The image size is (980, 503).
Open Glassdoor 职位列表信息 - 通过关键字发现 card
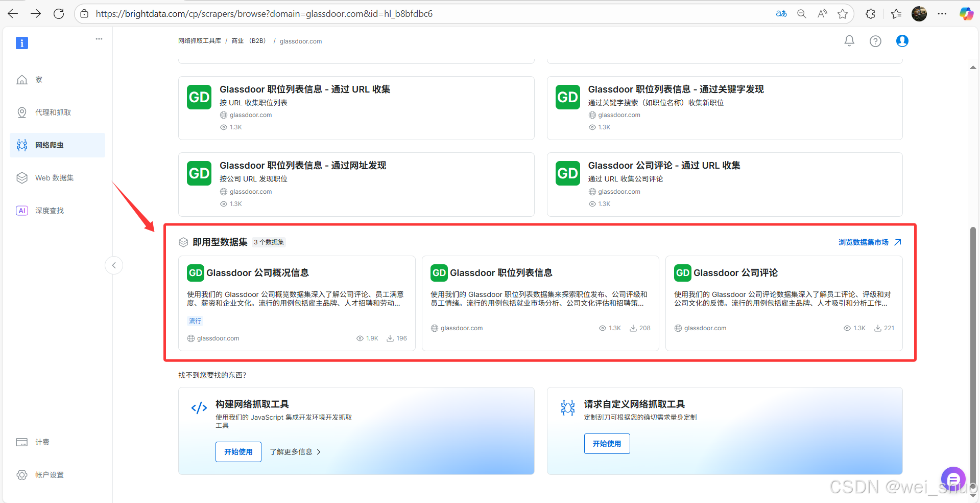click(725, 108)
